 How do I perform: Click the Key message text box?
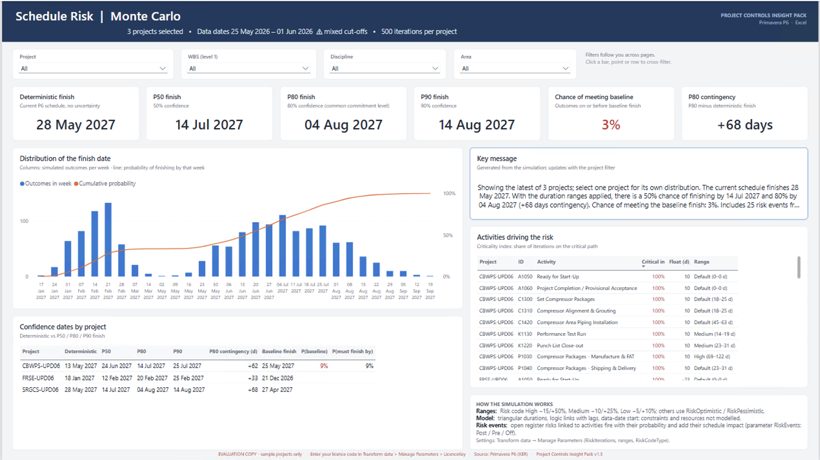[x=639, y=183]
